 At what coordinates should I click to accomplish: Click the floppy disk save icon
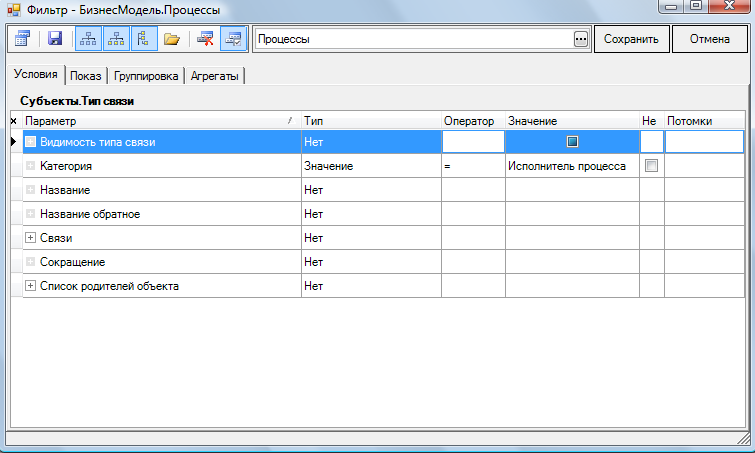point(56,39)
